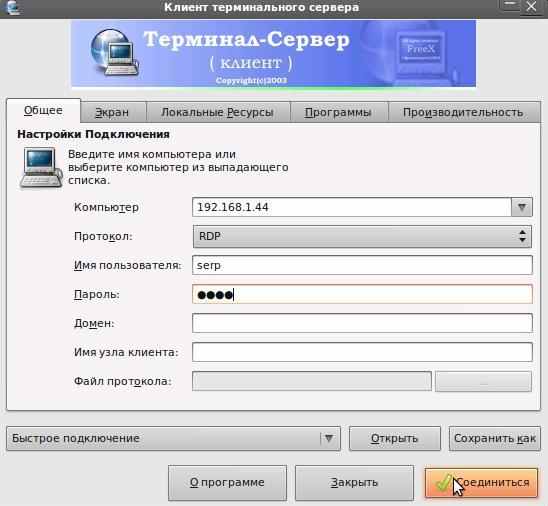Open the Протокол RDP selector
This screenshot has height=506, width=548.
pyautogui.click(x=362, y=237)
